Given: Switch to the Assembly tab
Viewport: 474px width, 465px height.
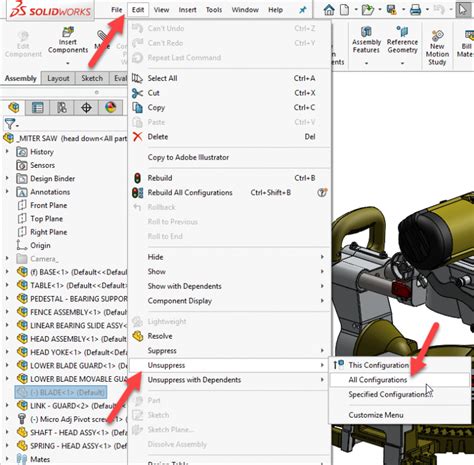Looking at the screenshot, I should coord(21,78).
